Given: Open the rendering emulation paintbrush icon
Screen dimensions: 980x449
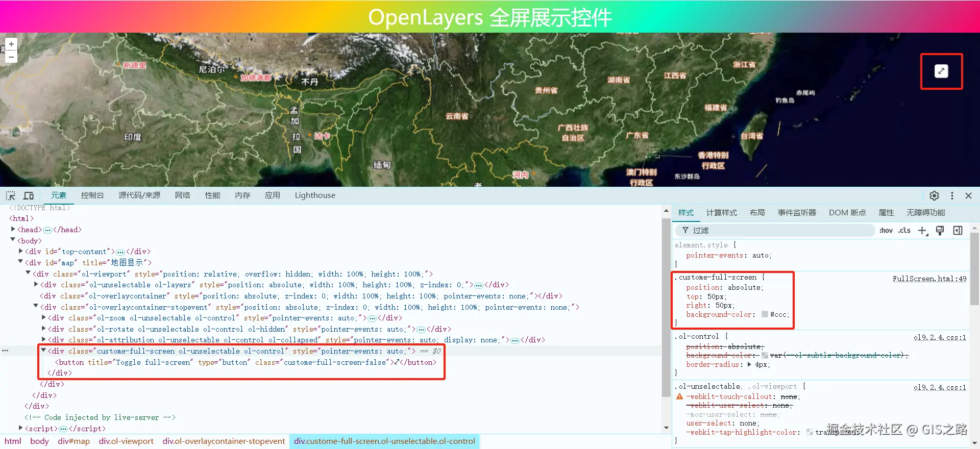Looking at the screenshot, I should [x=940, y=231].
